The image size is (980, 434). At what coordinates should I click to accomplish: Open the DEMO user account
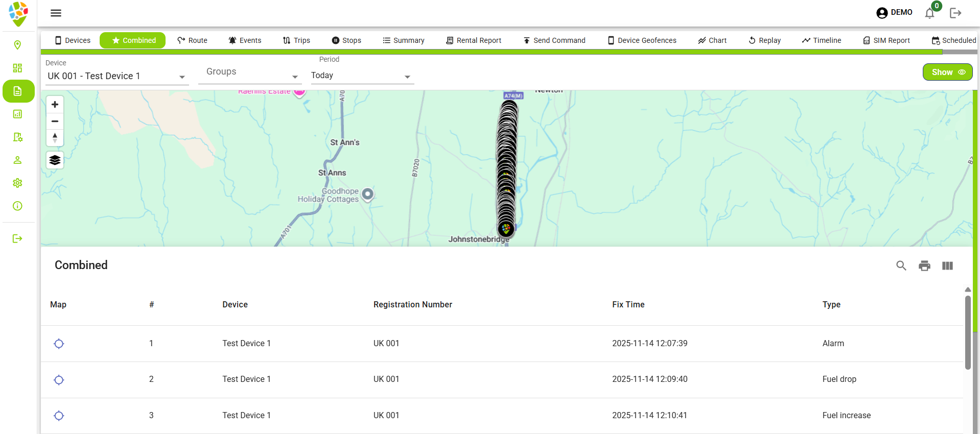(894, 13)
